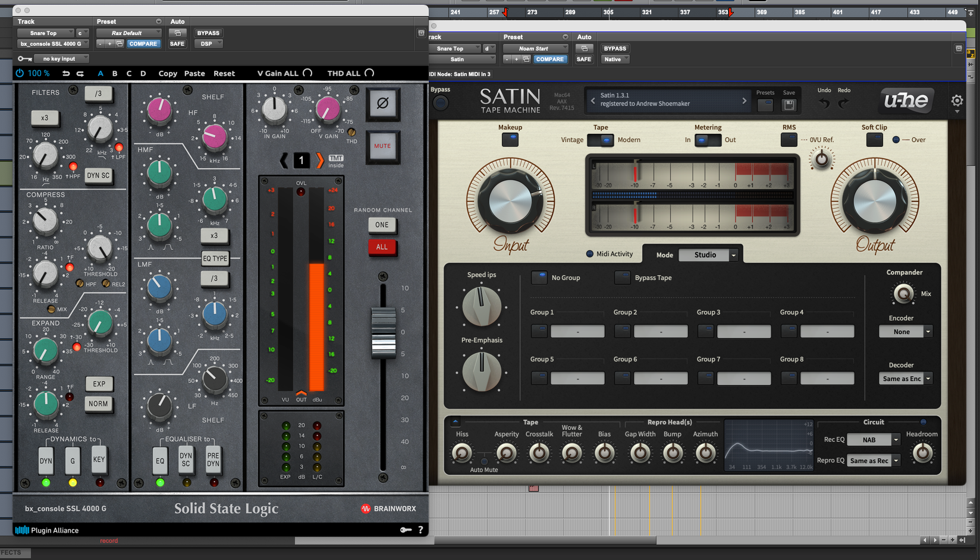Click the TMT inside badge
Screen dimensions: 980x560
pyautogui.click(x=336, y=161)
